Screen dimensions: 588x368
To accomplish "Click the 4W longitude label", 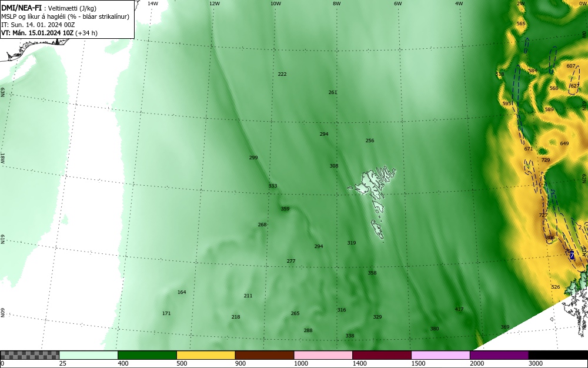I will (459, 4).
